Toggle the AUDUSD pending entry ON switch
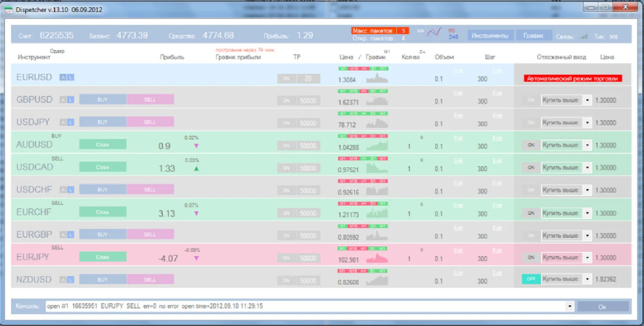The image size is (644, 326). tap(531, 145)
